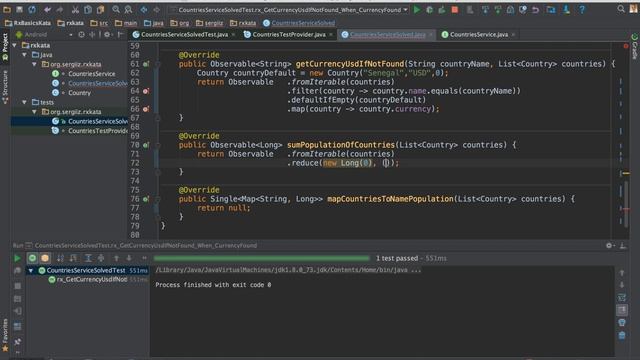Collapse the rxkata root tree node
The height and width of the screenshot is (360, 640).
[15, 45]
